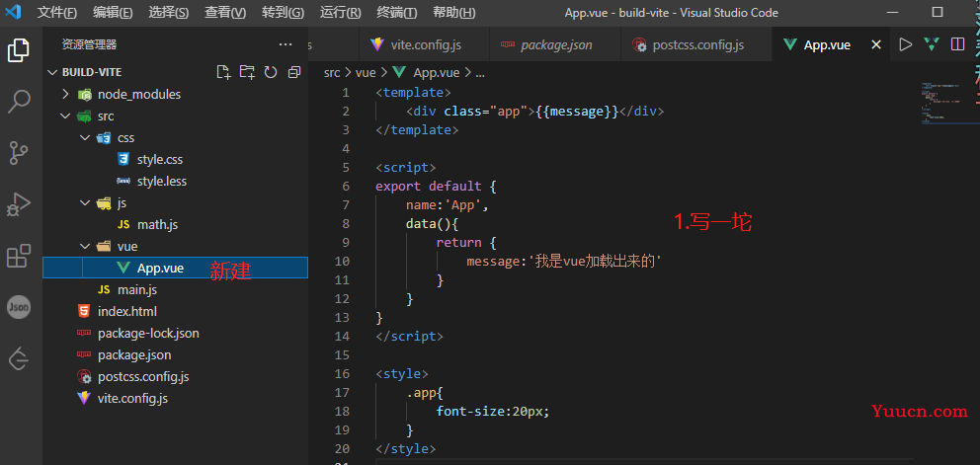This screenshot has width=980, height=465.
Task: Open the 终端(T) menu
Action: click(397, 13)
